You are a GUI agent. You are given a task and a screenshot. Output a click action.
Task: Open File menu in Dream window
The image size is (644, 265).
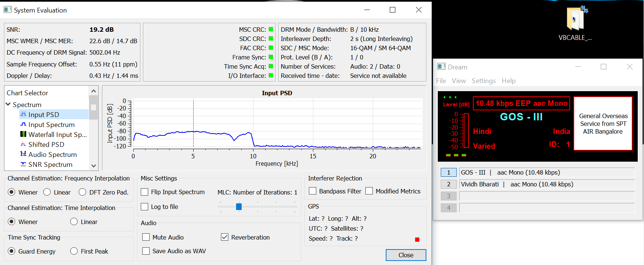pyautogui.click(x=441, y=81)
